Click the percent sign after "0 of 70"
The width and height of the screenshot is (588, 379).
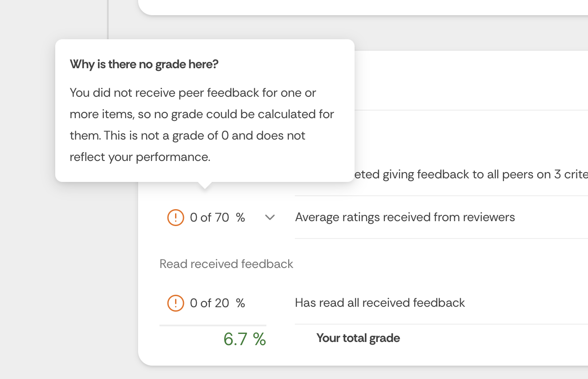pos(241,218)
